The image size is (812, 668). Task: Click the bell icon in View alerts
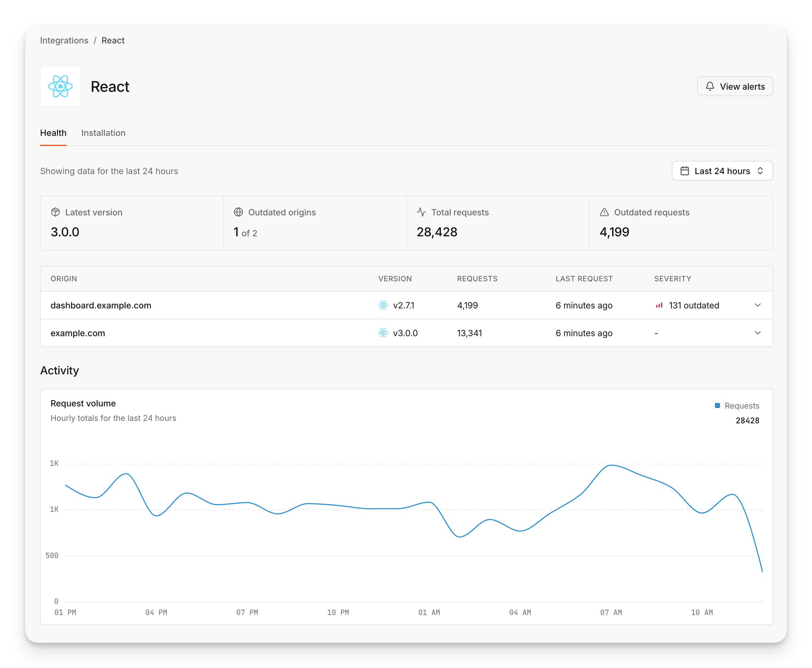[x=710, y=86]
